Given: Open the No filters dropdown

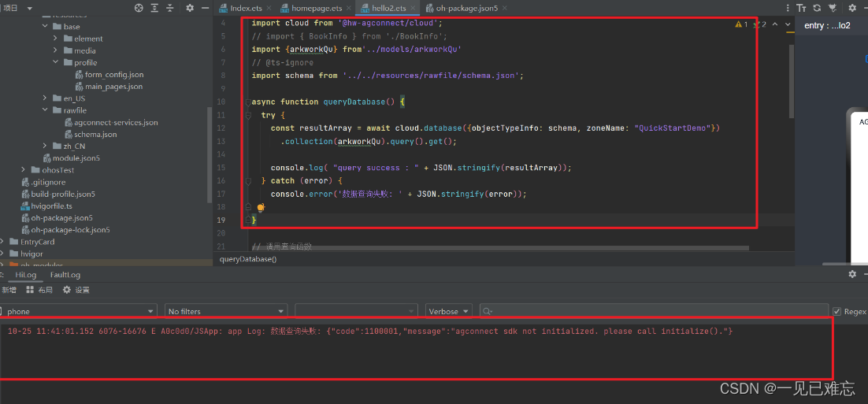Looking at the screenshot, I should pos(226,312).
